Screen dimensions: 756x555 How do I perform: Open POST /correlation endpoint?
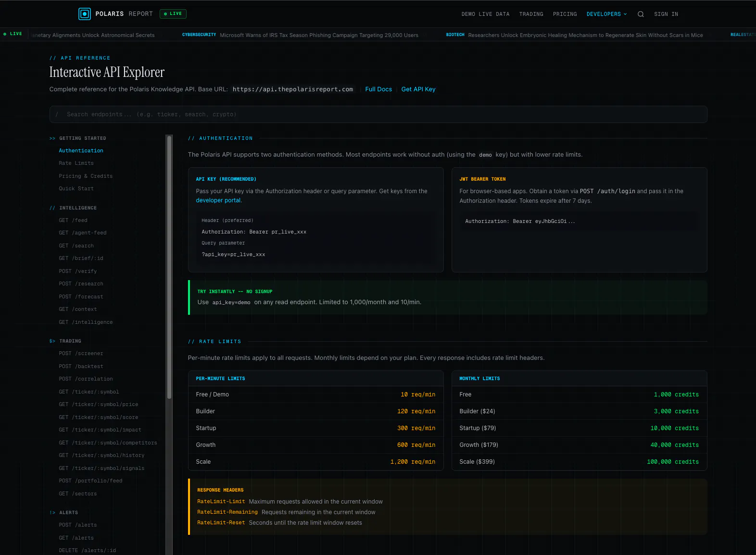click(x=86, y=379)
